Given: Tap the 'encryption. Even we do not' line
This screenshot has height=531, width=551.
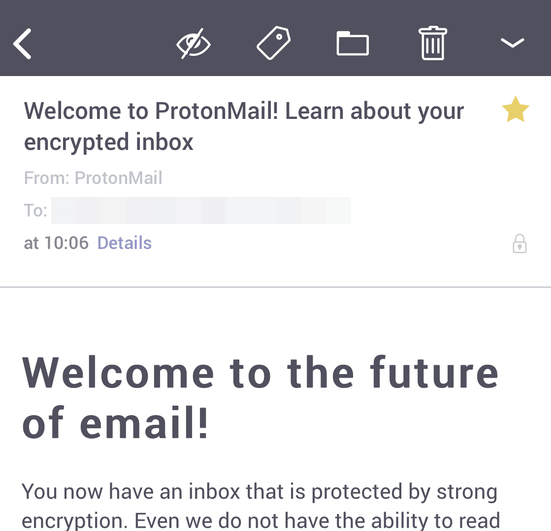Looking at the screenshot, I should (261, 520).
